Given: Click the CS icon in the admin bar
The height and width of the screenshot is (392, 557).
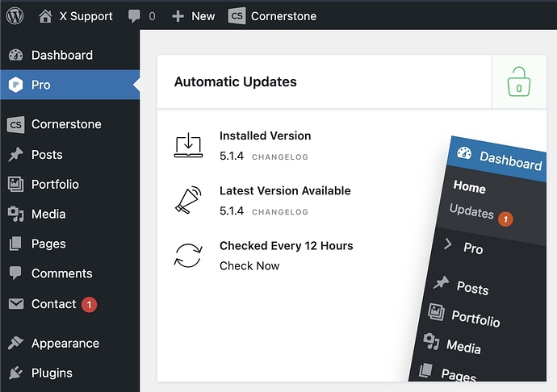Looking at the screenshot, I should click(237, 16).
